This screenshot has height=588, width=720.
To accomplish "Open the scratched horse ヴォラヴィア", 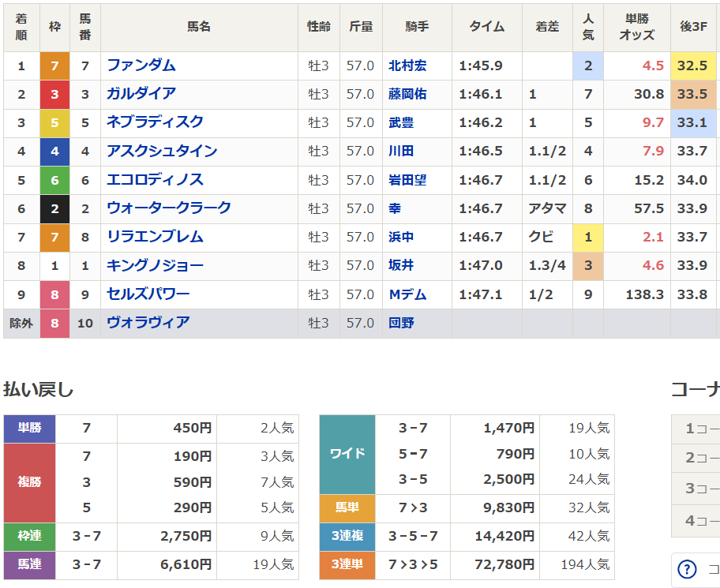I will pyautogui.click(x=148, y=323).
